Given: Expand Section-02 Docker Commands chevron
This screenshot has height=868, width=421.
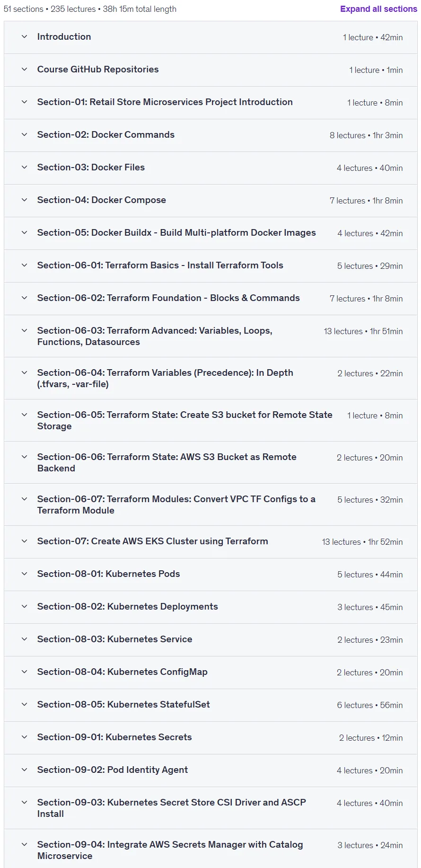Looking at the screenshot, I should [25, 134].
